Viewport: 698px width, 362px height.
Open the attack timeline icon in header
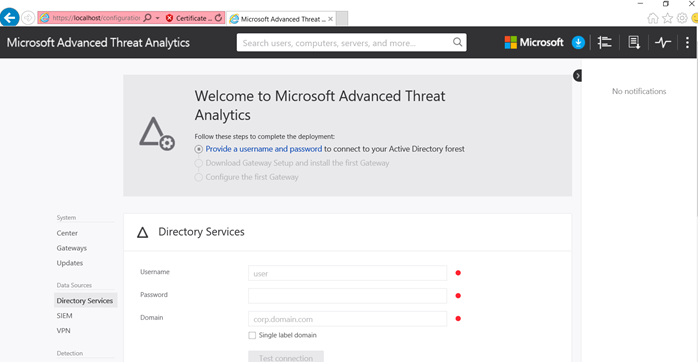point(605,42)
